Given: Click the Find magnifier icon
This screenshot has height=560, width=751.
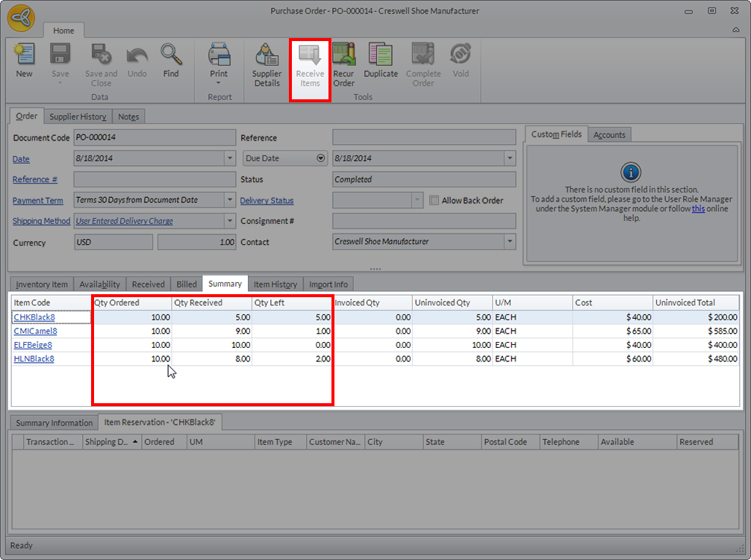Looking at the screenshot, I should (x=171, y=60).
